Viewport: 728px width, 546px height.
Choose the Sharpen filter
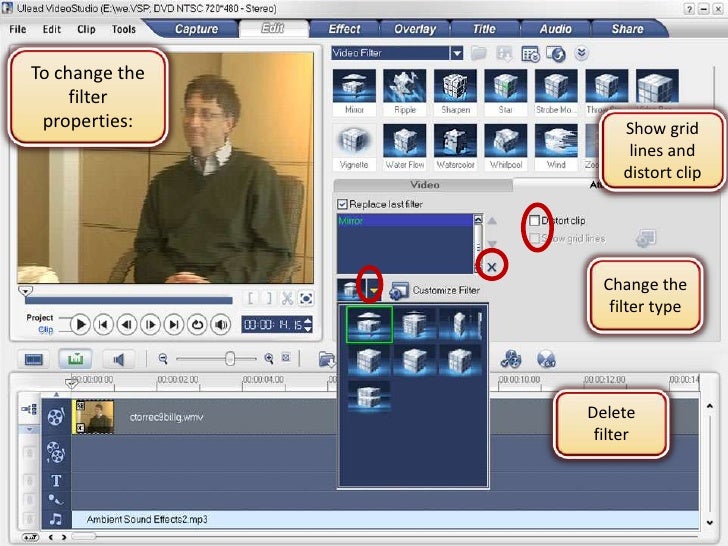455,85
